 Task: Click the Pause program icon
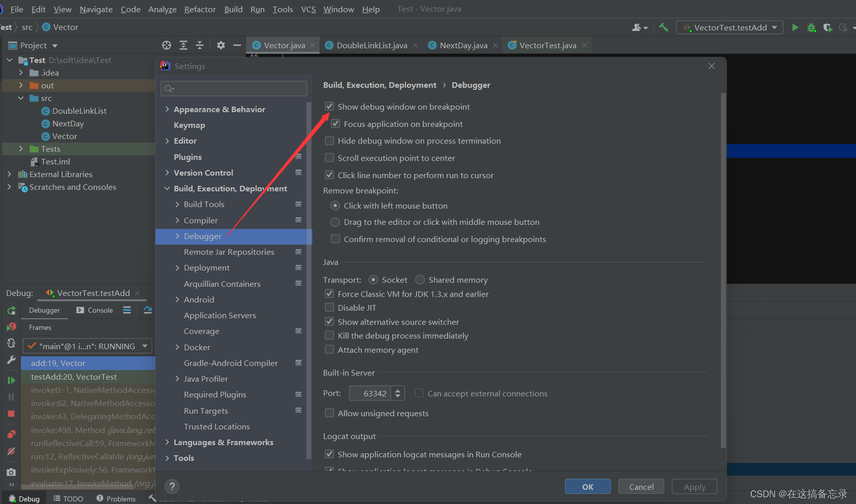pyautogui.click(x=11, y=396)
